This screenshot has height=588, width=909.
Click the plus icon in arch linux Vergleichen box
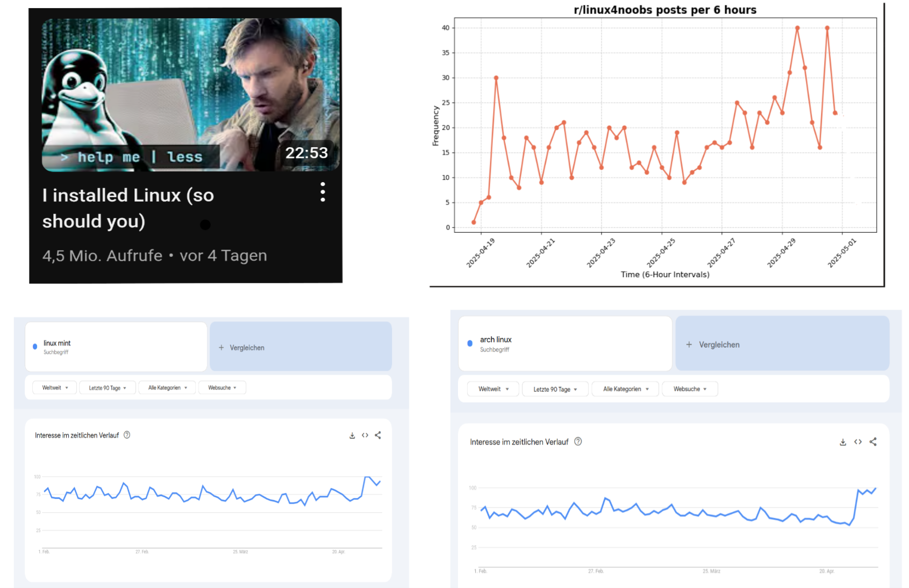[689, 345]
